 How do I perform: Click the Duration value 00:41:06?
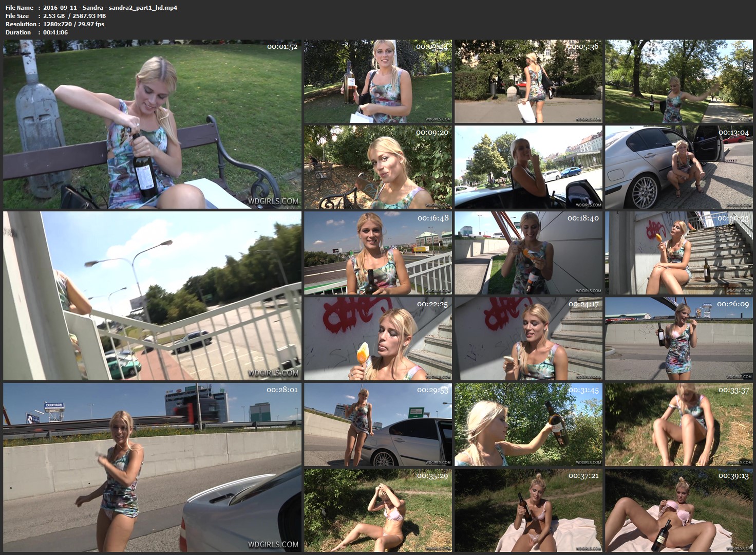tap(55, 32)
